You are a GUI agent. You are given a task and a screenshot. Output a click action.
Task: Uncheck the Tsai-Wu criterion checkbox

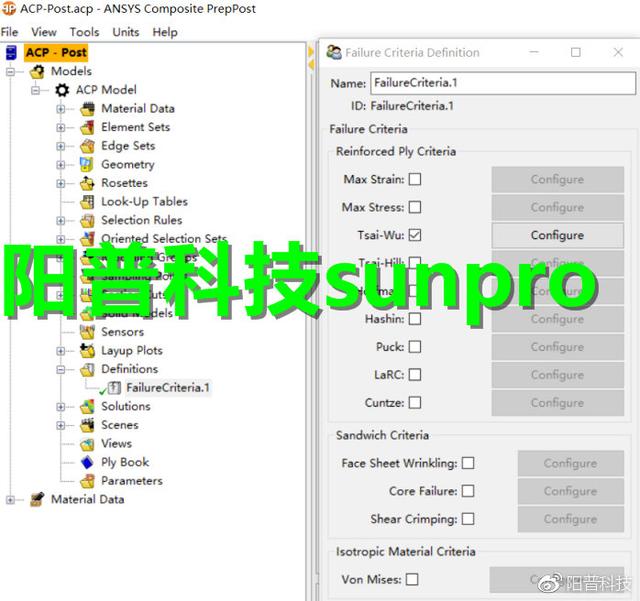(x=415, y=236)
